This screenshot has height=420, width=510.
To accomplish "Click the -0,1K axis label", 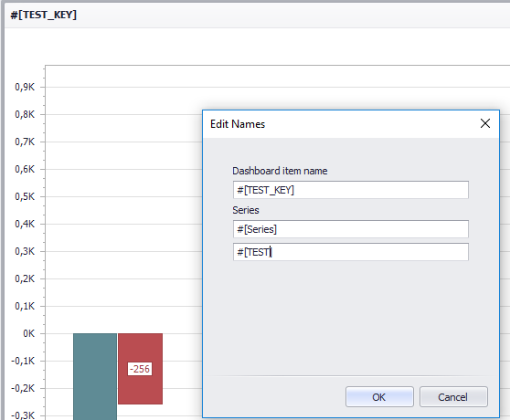I will pos(23,361).
